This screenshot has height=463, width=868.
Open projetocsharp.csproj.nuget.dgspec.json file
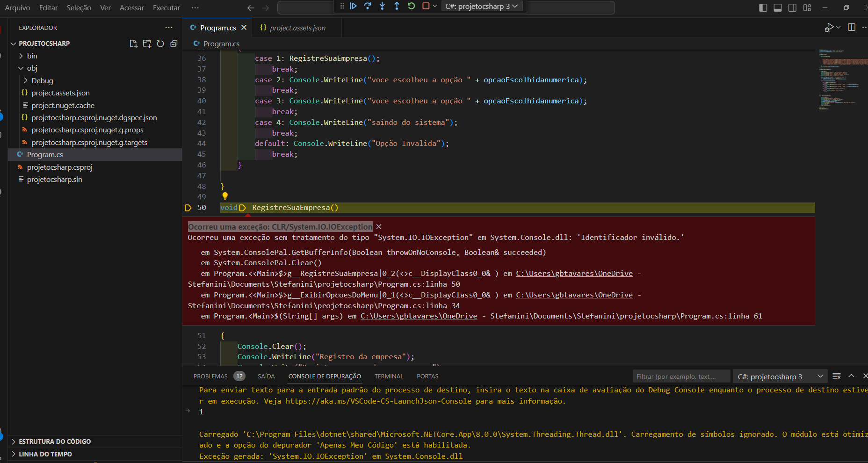coord(95,117)
